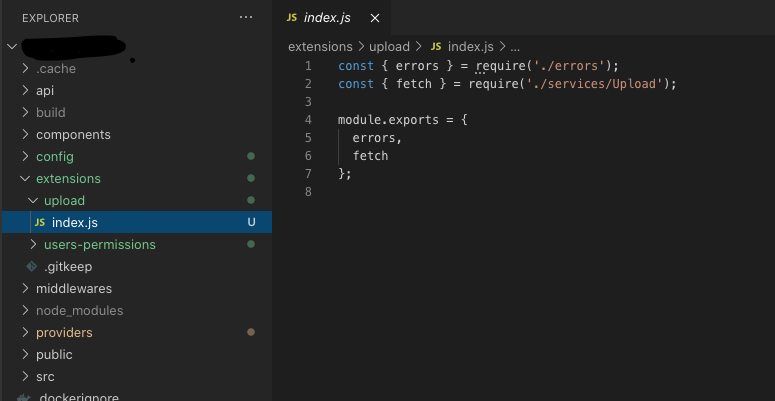The image size is (775, 401).
Task: Select the providers folder name
Action: pyautogui.click(x=64, y=333)
